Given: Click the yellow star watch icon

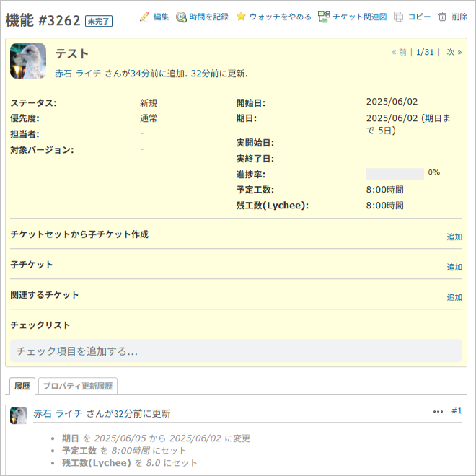Looking at the screenshot, I should pyautogui.click(x=241, y=17).
